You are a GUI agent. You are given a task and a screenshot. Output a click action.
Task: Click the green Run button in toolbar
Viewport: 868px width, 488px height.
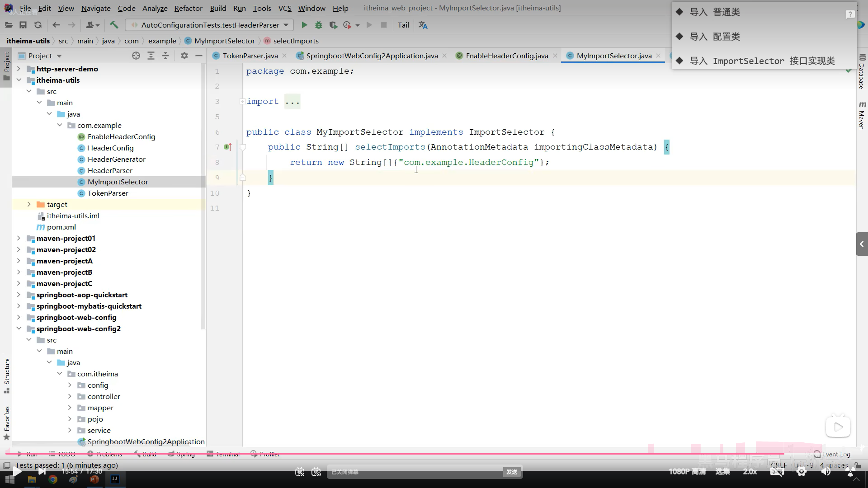pos(304,25)
